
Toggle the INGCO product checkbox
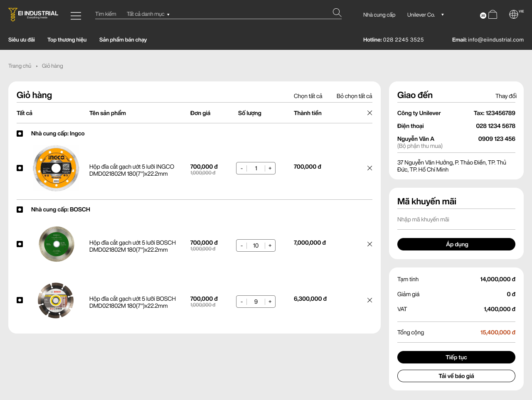pyautogui.click(x=20, y=168)
